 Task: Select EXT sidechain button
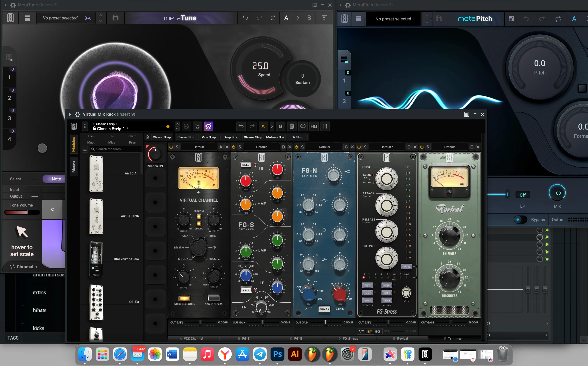377,332
